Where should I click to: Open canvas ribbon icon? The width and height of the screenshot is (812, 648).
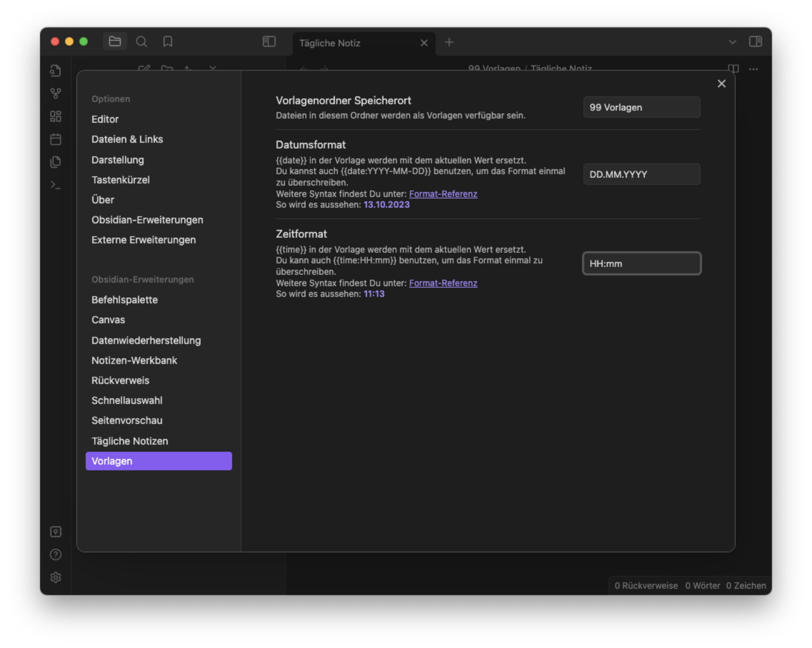[56, 116]
